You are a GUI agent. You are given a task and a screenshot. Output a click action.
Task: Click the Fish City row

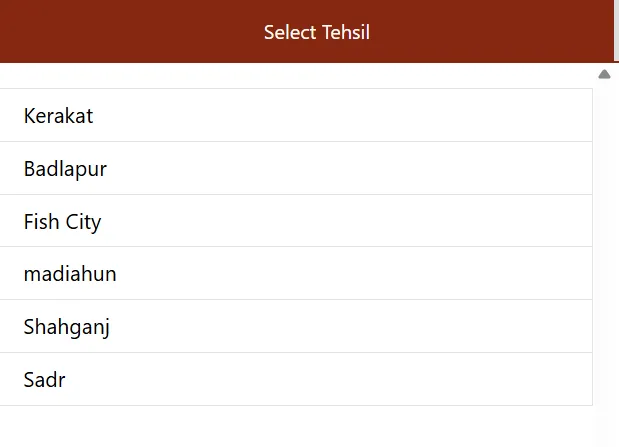[x=296, y=221]
